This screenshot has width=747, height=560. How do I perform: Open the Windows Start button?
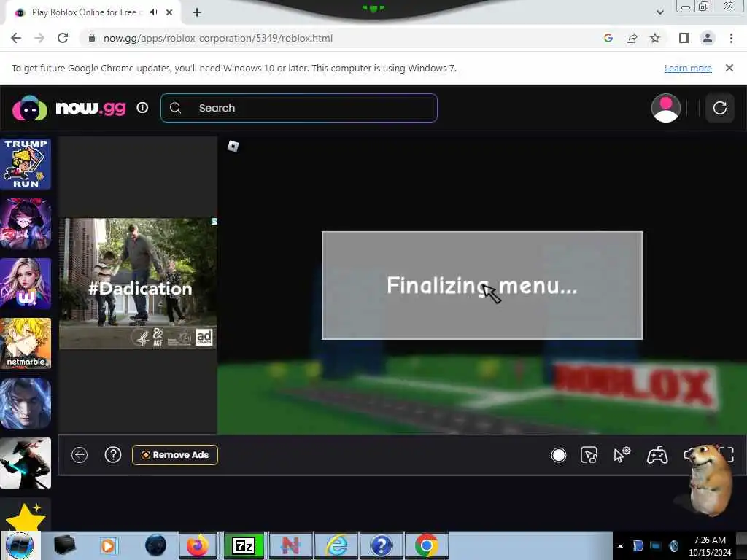20,545
